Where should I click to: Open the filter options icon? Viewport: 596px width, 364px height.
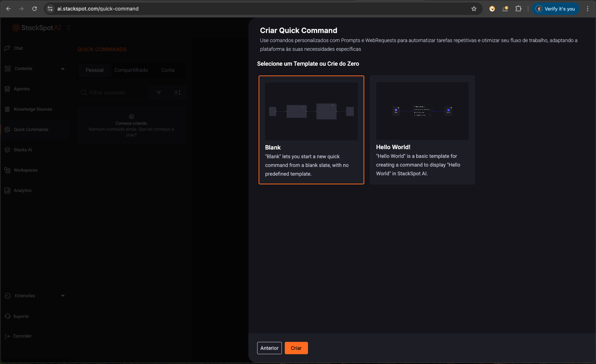(159, 93)
